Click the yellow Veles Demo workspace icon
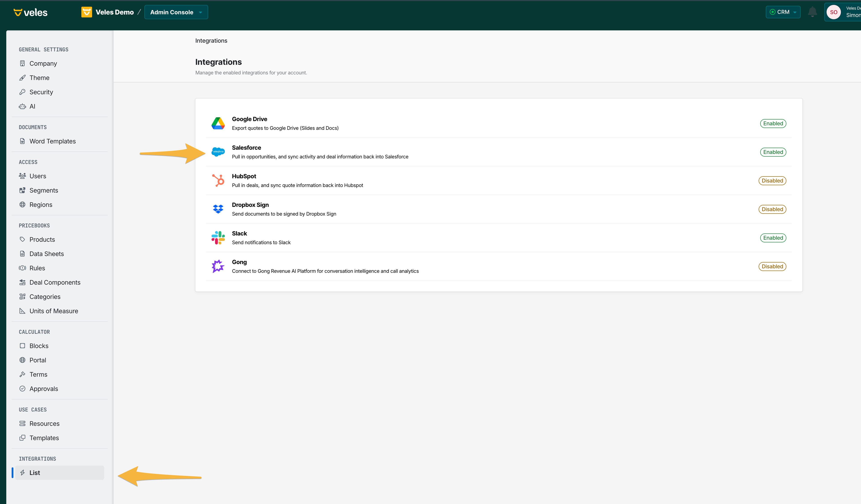 click(x=87, y=12)
